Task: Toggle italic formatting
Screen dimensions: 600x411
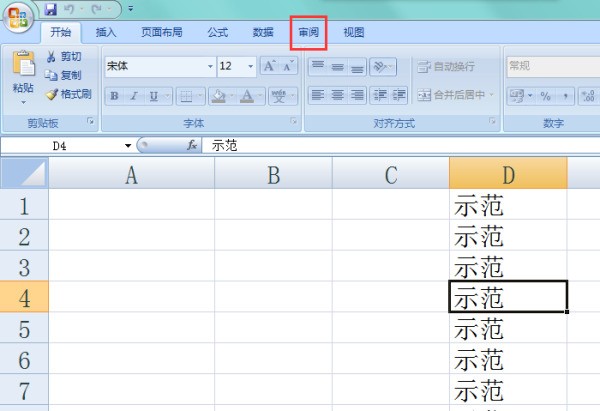Action: tap(134, 96)
